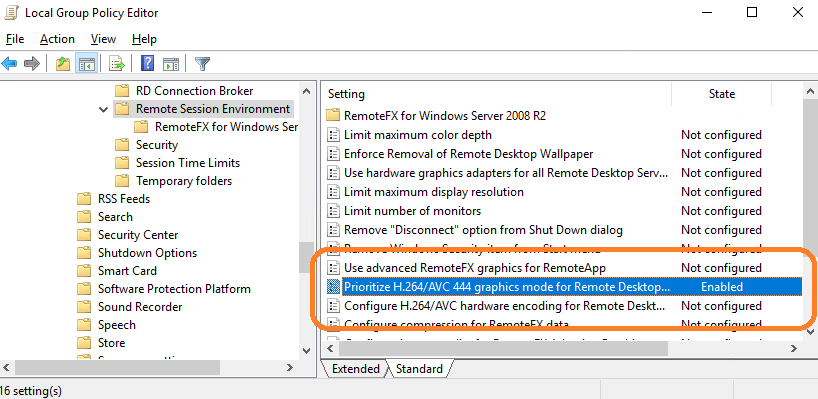Select Enforce Removal of Remote Desktop Wallpaper

[468, 154]
